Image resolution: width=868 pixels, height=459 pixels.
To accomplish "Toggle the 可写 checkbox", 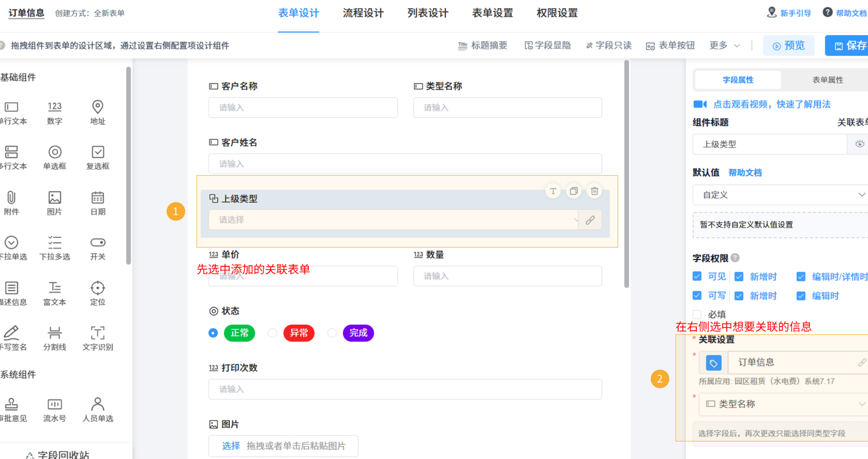I will [697, 296].
